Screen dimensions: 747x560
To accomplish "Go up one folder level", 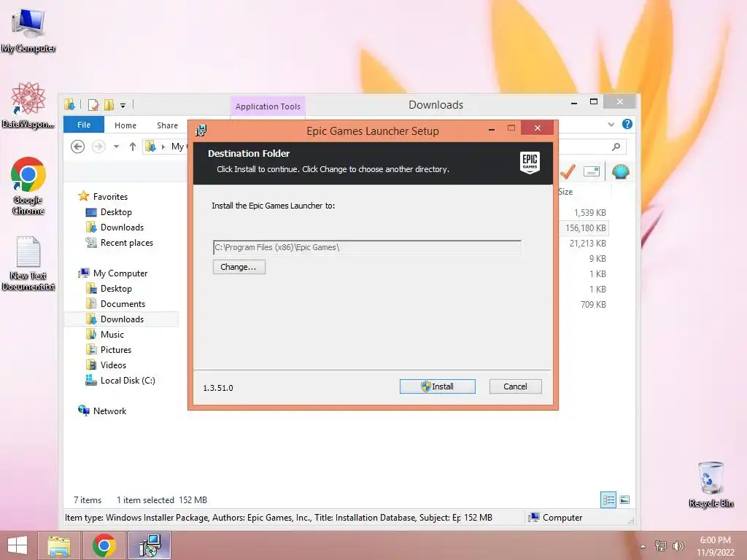I will (133, 147).
